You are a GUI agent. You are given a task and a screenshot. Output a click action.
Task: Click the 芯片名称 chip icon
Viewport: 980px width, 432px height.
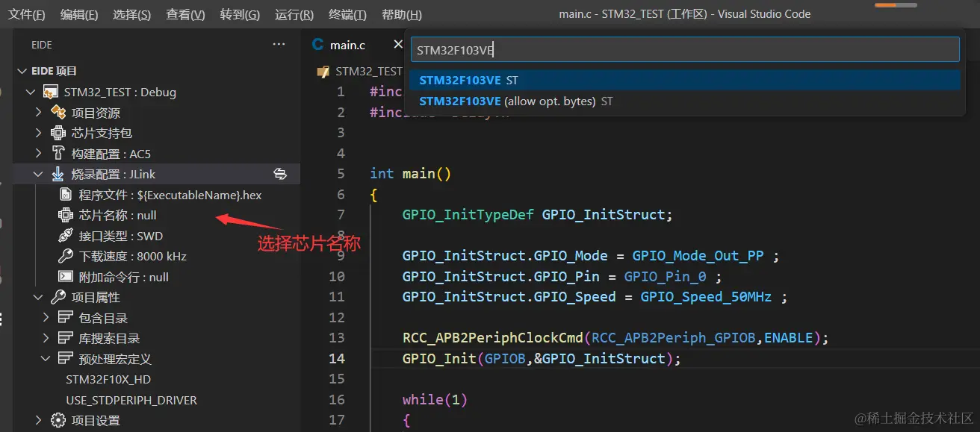click(x=66, y=215)
